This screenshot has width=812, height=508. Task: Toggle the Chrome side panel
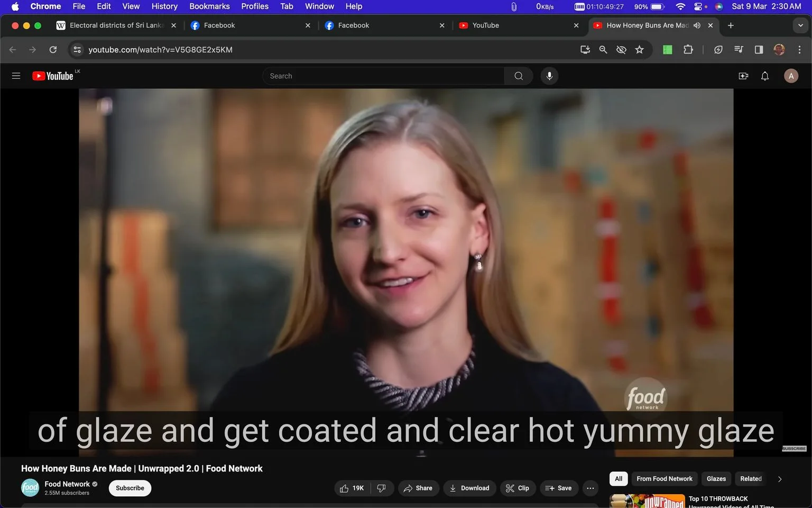click(759, 50)
